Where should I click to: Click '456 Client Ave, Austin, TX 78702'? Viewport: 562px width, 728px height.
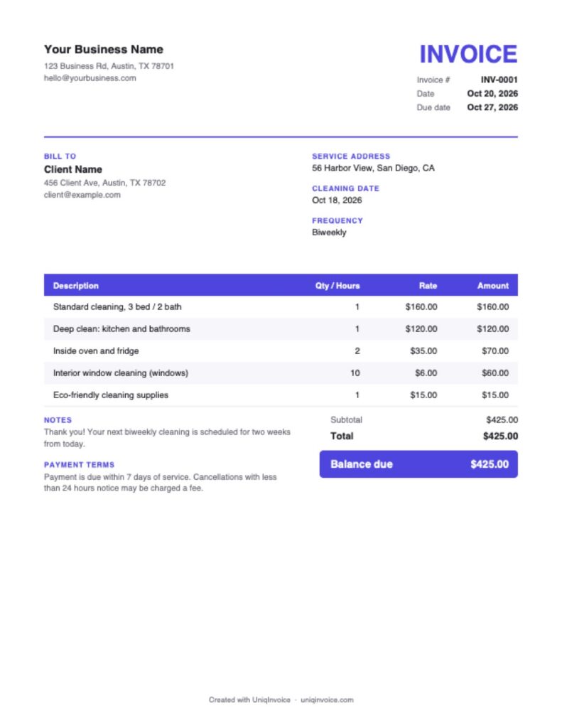coord(104,183)
